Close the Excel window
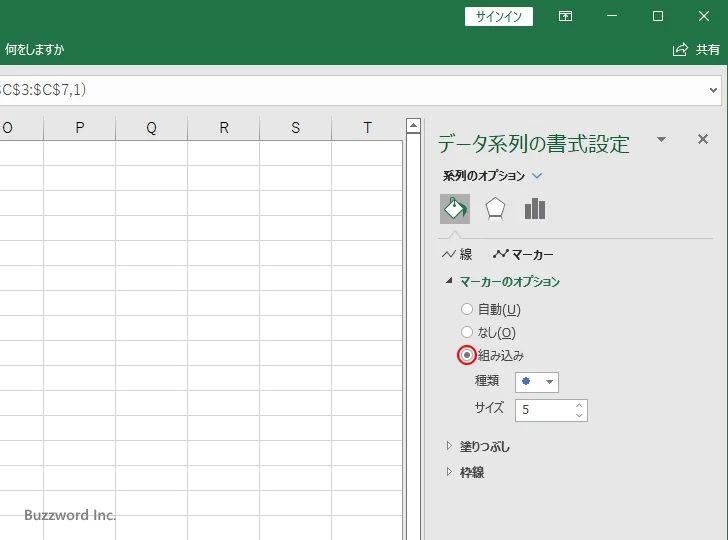Viewport: 728px width, 540px height. tap(703, 16)
